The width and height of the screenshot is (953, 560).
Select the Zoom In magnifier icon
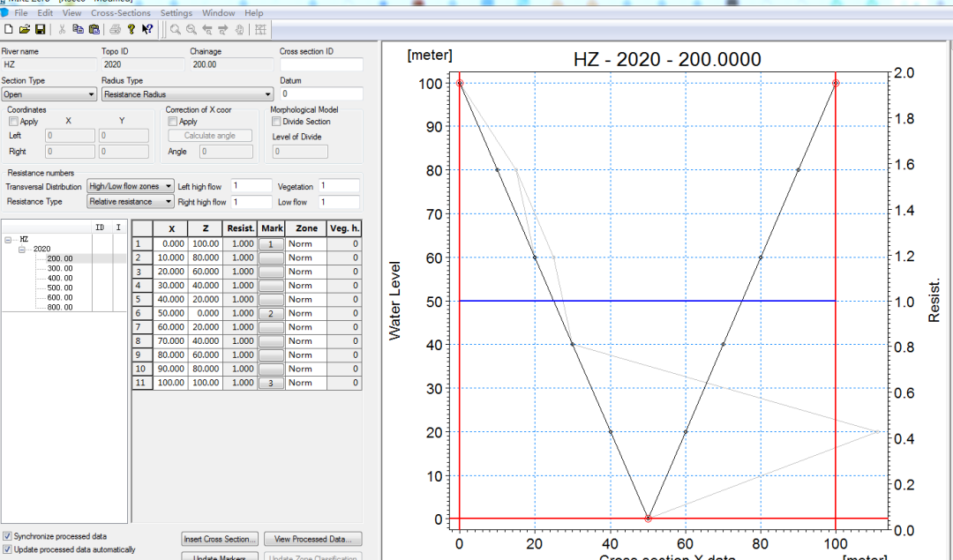(x=175, y=29)
